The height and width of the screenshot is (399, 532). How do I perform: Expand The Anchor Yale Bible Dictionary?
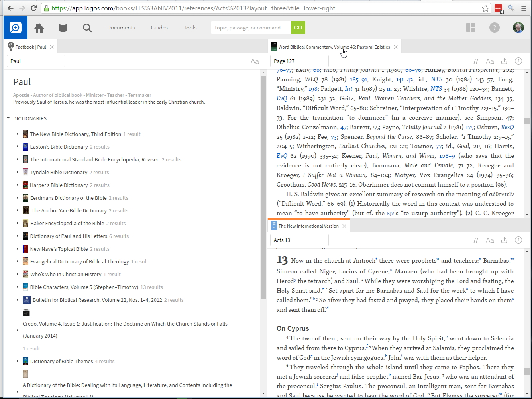tap(17, 210)
